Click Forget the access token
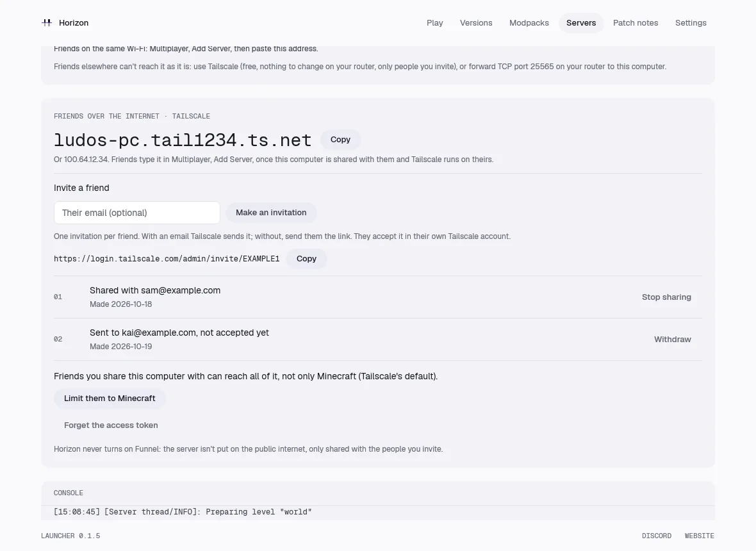Screen dimensions: 756x551 click(x=111, y=425)
